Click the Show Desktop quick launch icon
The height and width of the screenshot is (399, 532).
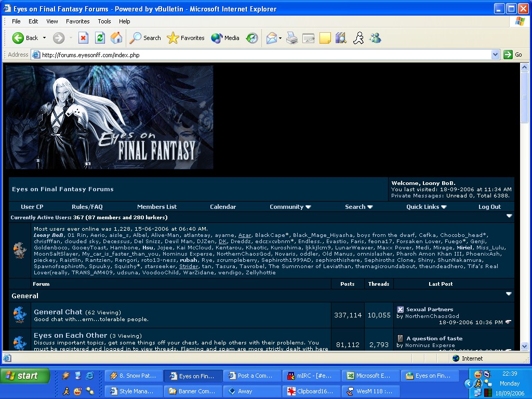78,375
